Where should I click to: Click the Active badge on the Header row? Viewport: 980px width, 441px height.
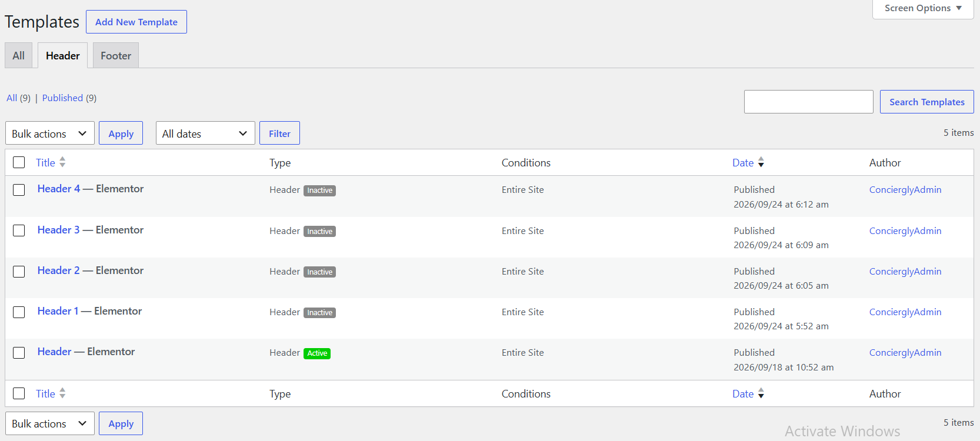(x=317, y=353)
